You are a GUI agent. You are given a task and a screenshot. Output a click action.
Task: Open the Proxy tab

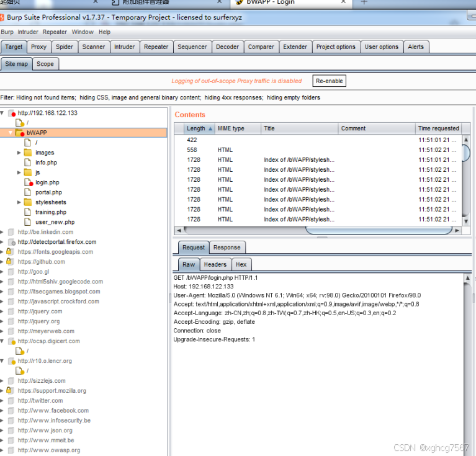click(38, 47)
